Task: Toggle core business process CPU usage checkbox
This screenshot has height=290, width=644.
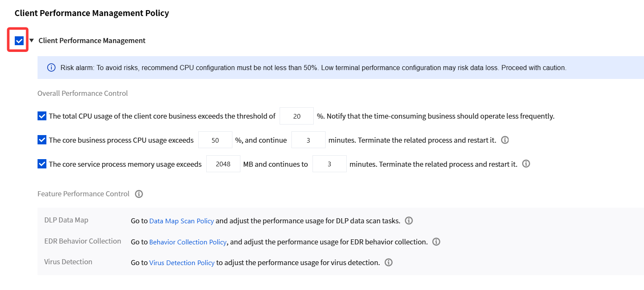Action: (42, 140)
